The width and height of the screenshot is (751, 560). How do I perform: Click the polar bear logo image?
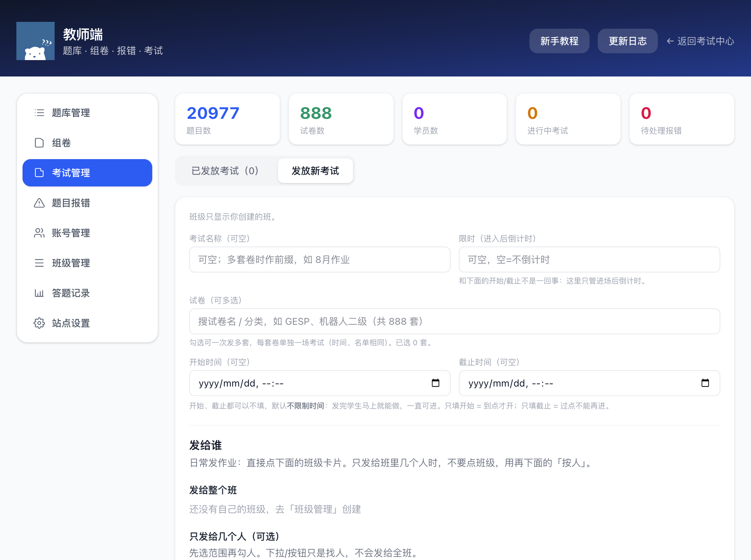point(36,41)
